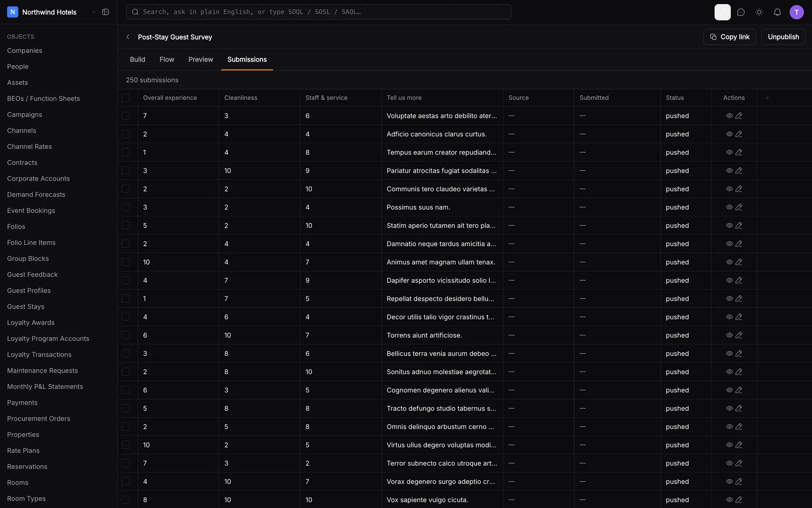Screen dimensions: 812x508
Task: Click the Tracto defungo studio cell
Action: pos(441,408)
